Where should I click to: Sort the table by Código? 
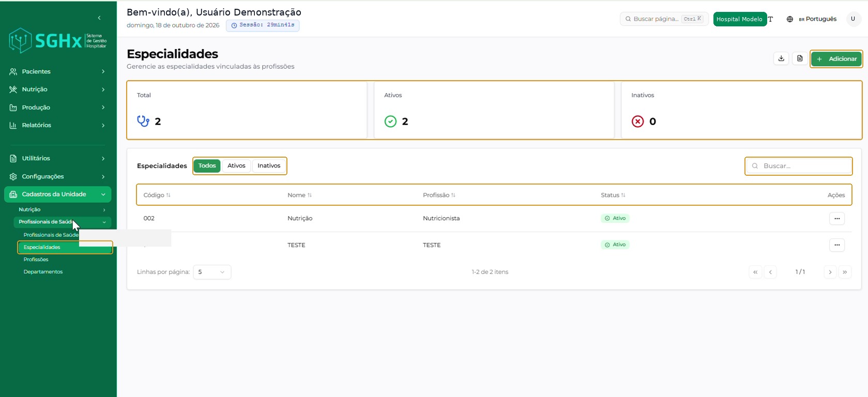pyautogui.click(x=157, y=195)
